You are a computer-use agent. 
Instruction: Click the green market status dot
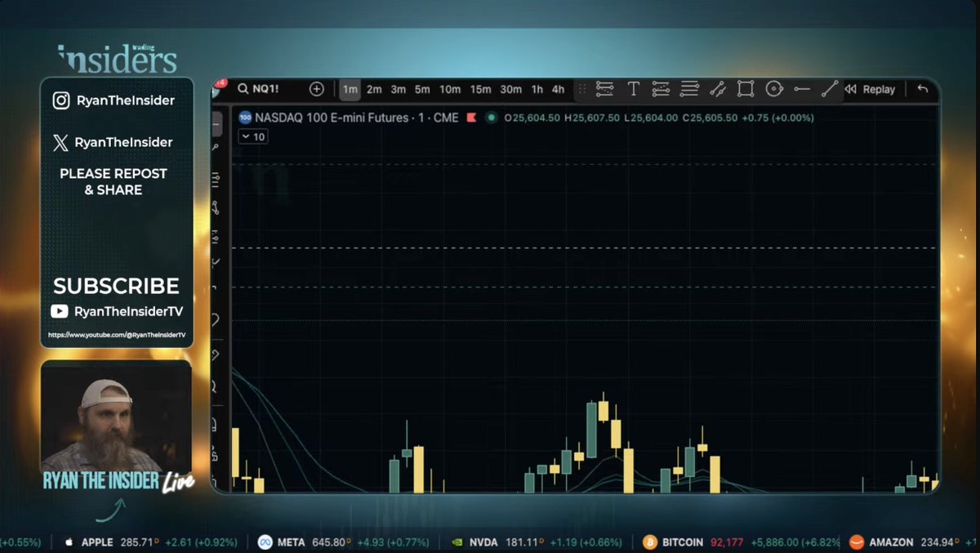click(x=491, y=118)
